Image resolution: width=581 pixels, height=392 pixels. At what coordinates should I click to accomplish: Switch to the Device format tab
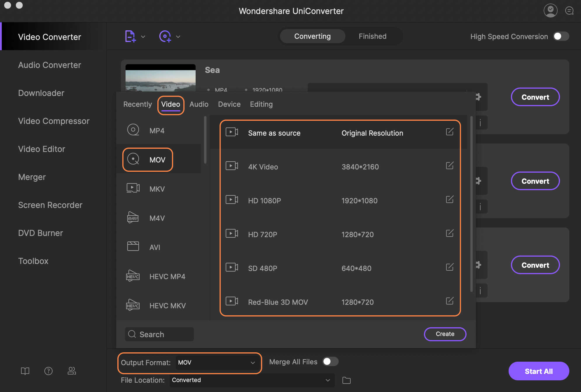pos(229,104)
